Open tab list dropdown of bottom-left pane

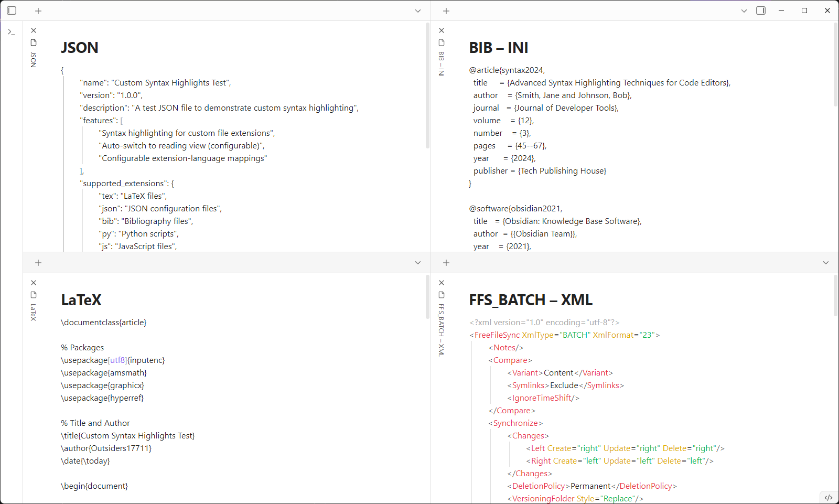tap(418, 263)
